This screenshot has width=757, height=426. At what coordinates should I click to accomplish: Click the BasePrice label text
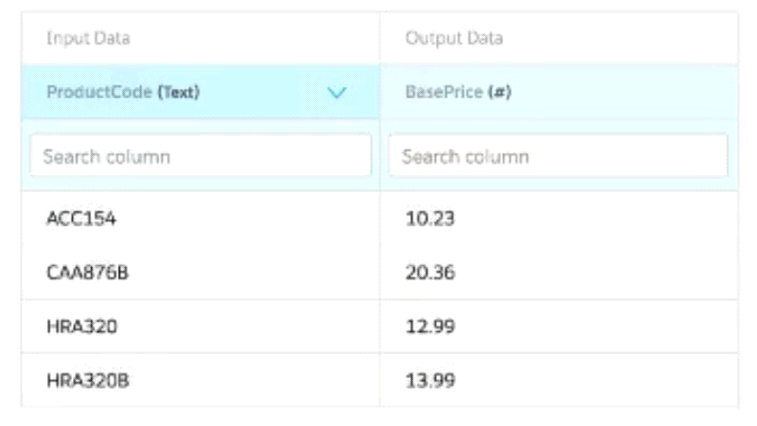pos(443,92)
